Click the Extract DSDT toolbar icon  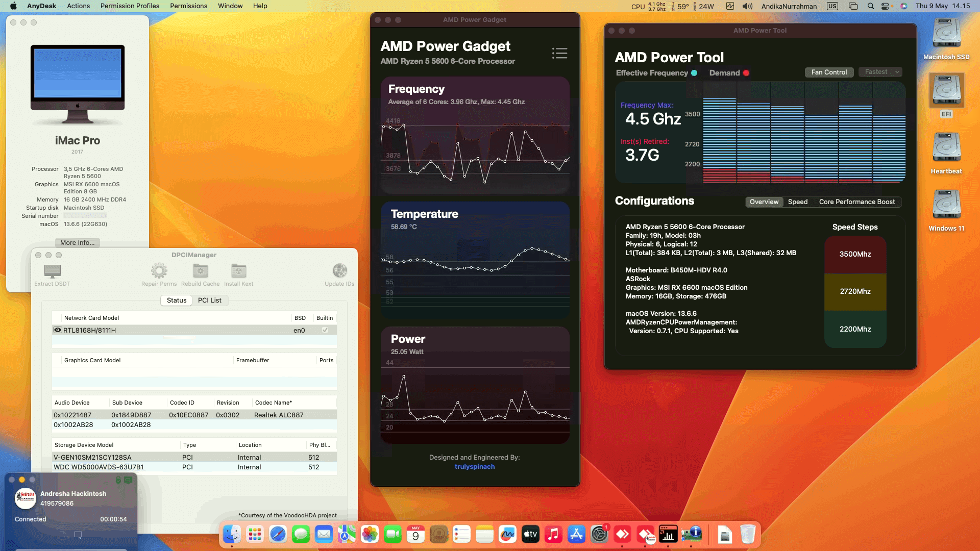(52, 271)
